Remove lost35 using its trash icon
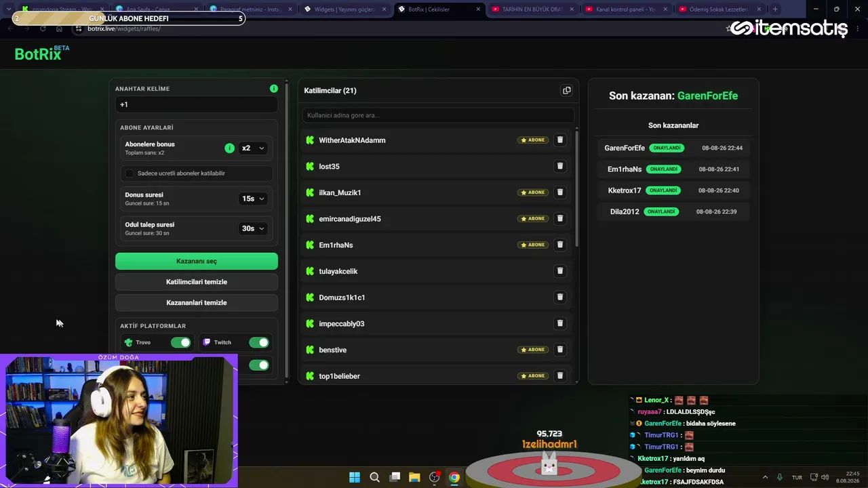The width and height of the screenshot is (868, 488). pos(560,166)
